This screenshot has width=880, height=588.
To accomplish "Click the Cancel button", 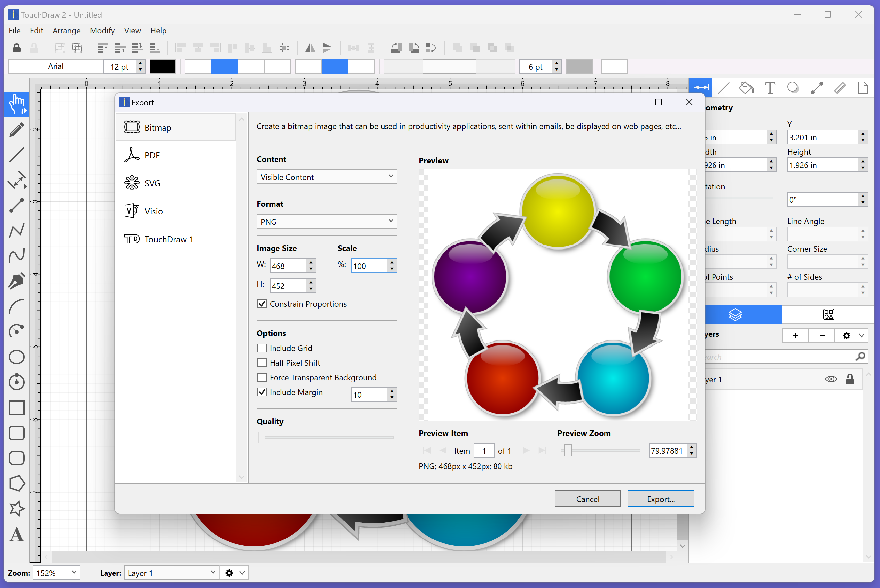I will coord(587,499).
